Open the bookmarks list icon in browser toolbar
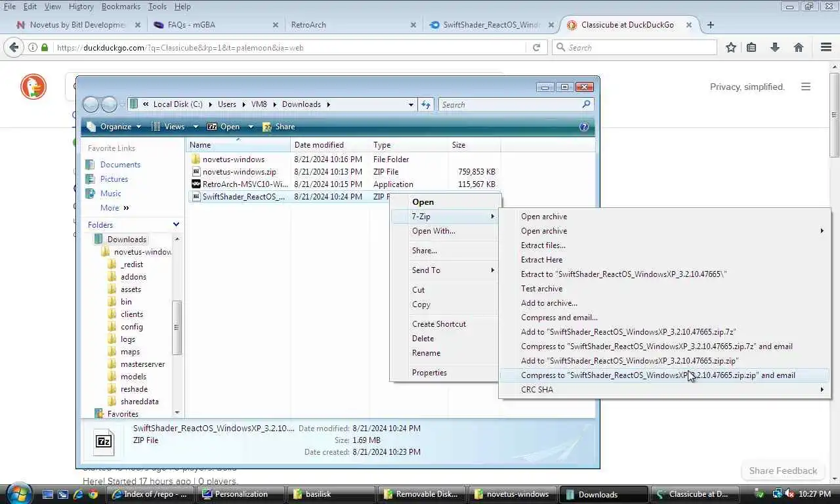Screen dimensions: 840x504 tap(752, 47)
